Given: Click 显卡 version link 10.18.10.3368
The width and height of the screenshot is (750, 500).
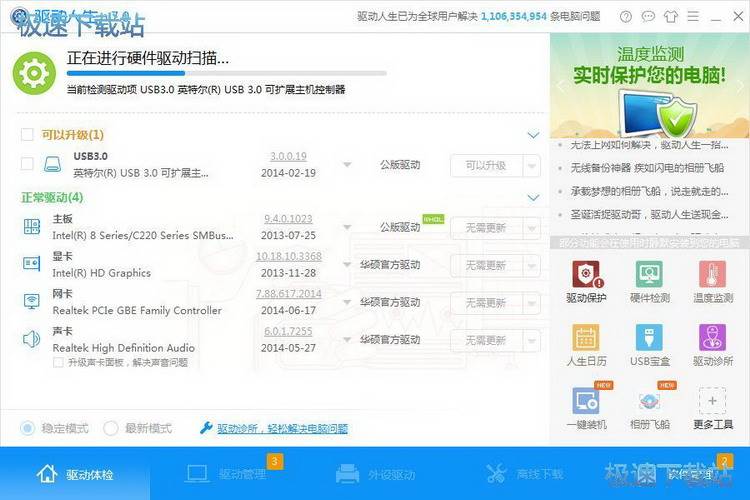Looking at the screenshot, I should 288,256.
